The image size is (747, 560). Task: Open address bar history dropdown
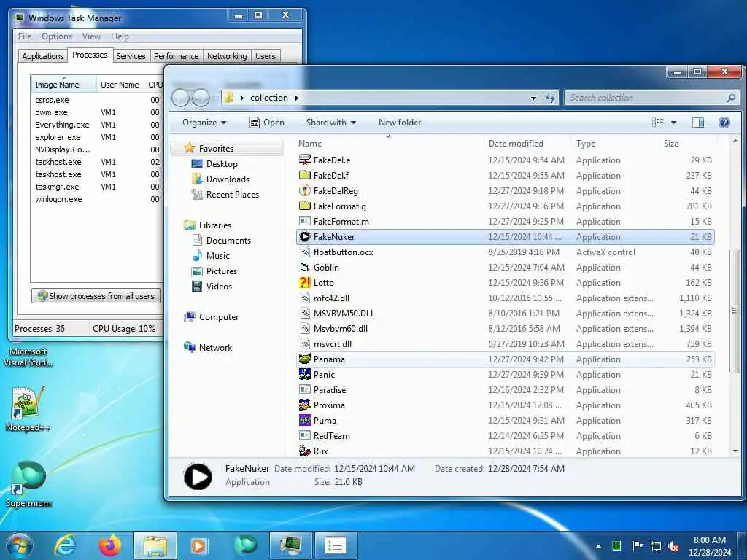pos(533,98)
